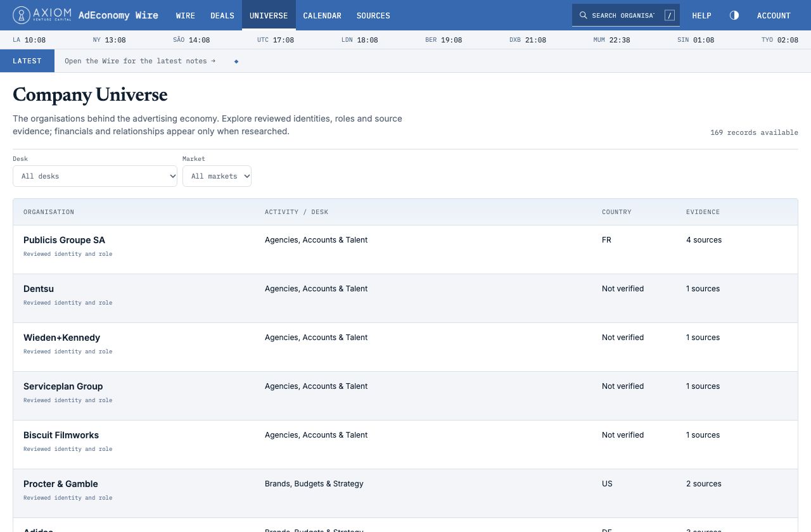Click the Evidence column header

click(x=703, y=212)
